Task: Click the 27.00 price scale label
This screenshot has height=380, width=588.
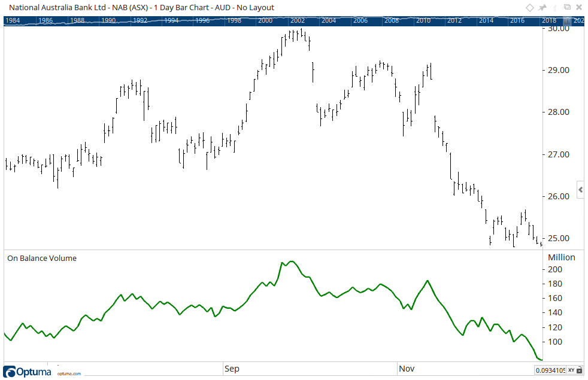Action: pyautogui.click(x=559, y=154)
